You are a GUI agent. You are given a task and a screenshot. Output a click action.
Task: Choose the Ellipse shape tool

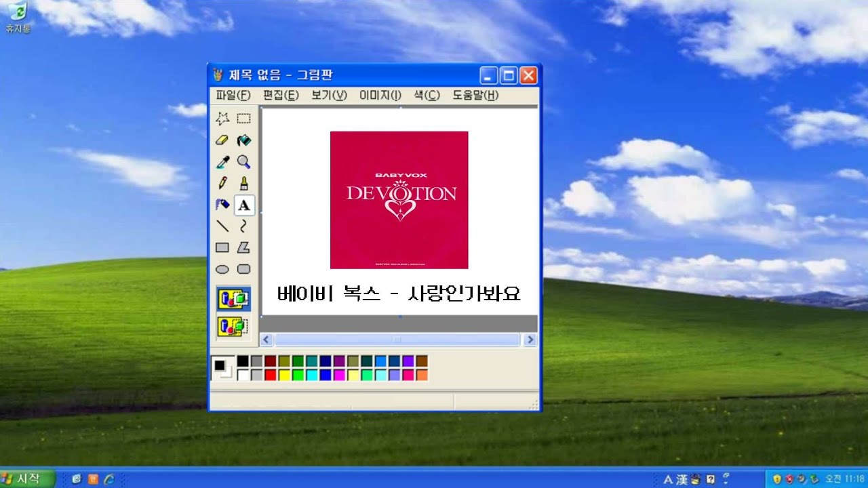[222, 269]
